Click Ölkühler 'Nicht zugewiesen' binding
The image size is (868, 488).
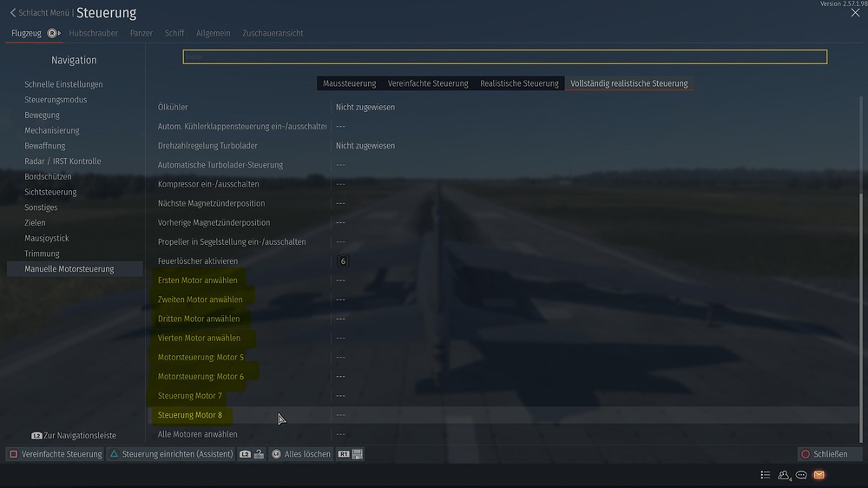tap(365, 108)
